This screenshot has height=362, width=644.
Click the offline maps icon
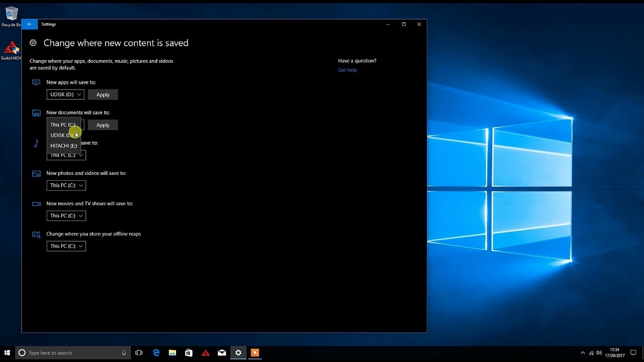tap(36, 234)
